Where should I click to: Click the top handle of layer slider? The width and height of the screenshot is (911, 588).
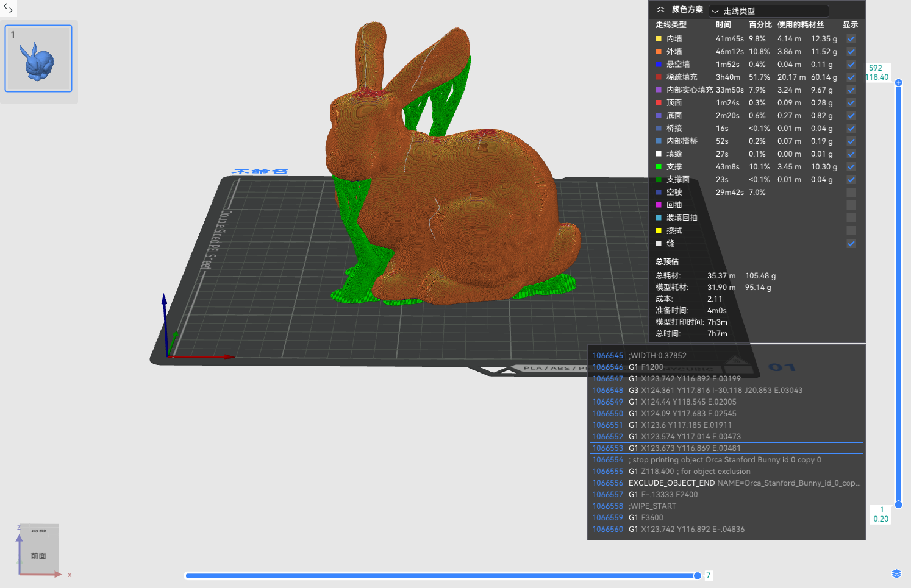pos(898,83)
